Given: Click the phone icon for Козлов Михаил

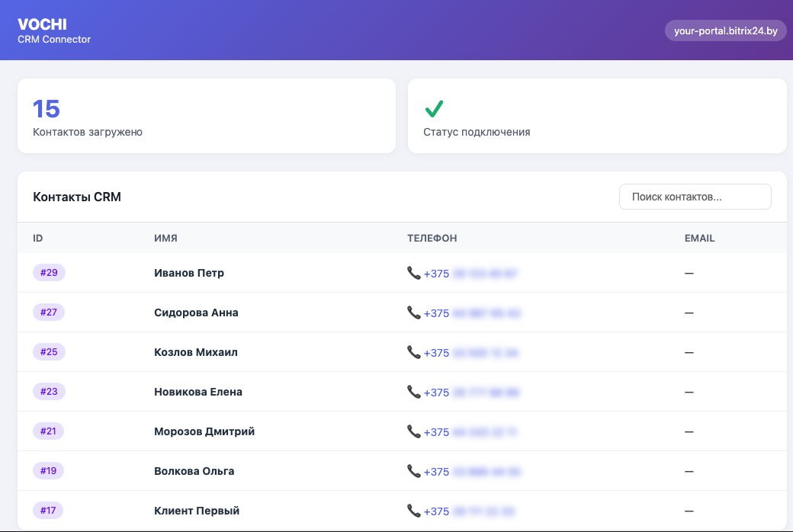Looking at the screenshot, I should tap(414, 352).
